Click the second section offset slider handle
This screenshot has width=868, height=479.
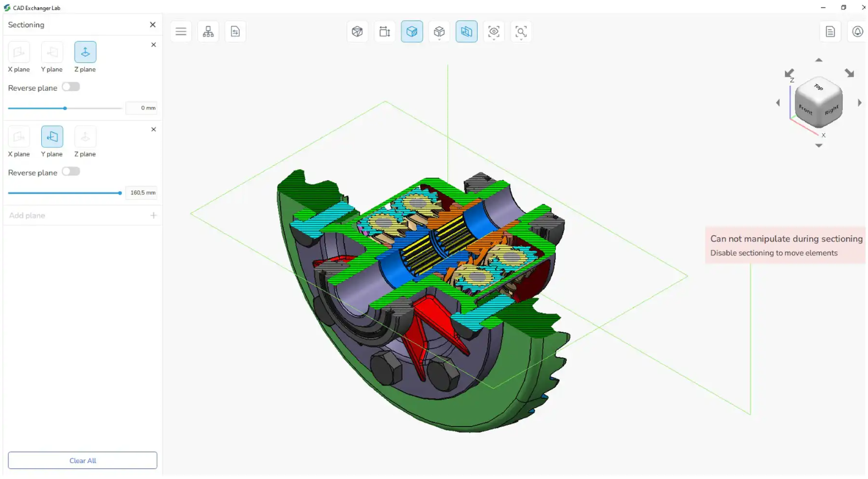click(x=120, y=193)
